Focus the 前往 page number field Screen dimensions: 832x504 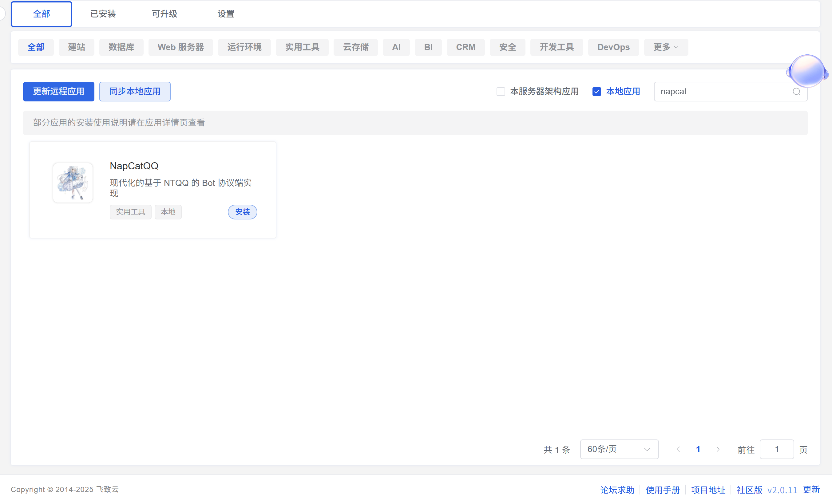[776, 449]
